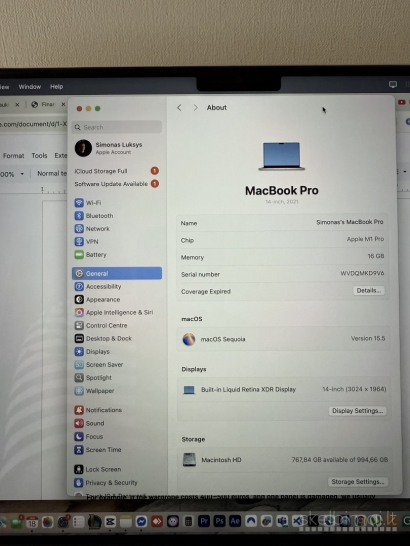Open Desktop & Dock settings

pyautogui.click(x=103, y=338)
